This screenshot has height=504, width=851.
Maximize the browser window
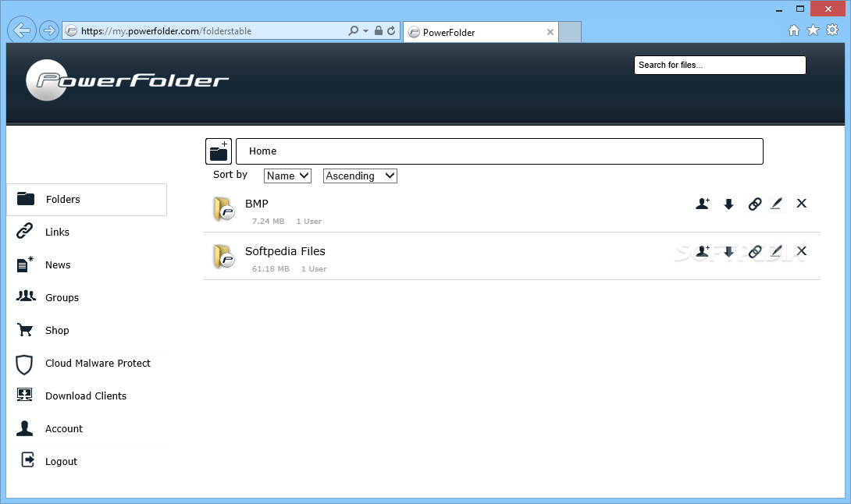[800, 9]
